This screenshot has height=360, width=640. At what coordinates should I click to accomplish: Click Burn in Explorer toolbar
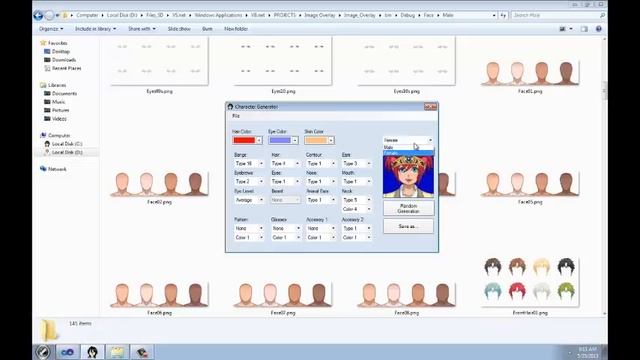pyautogui.click(x=207, y=29)
